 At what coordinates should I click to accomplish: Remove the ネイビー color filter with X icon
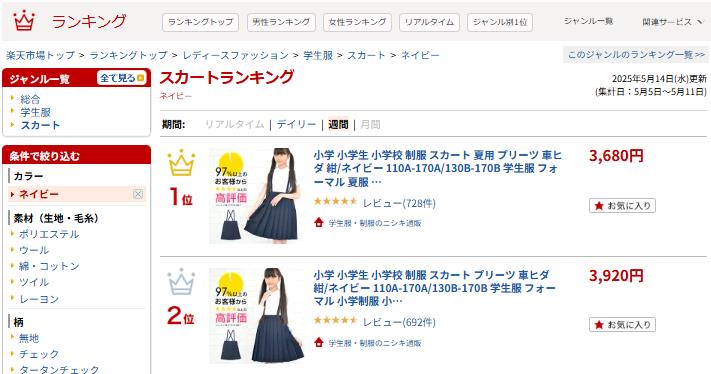tap(138, 194)
